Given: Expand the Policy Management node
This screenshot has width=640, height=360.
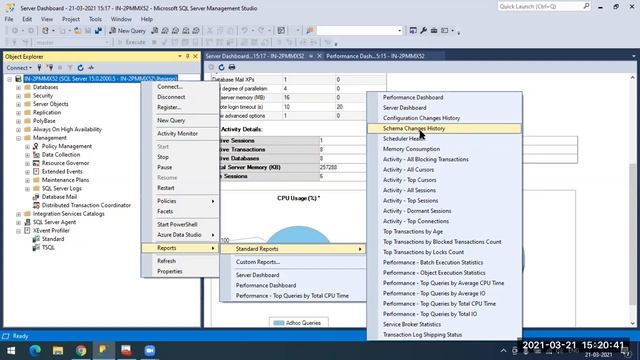Looking at the screenshot, I should 27,147.
